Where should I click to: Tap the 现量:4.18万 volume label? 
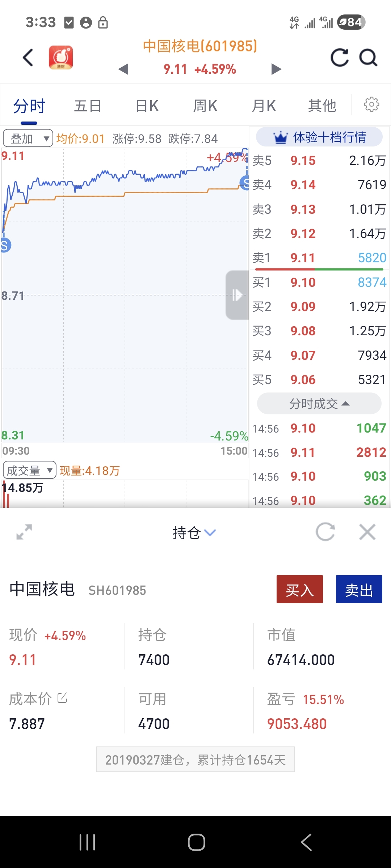pos(89,471)
